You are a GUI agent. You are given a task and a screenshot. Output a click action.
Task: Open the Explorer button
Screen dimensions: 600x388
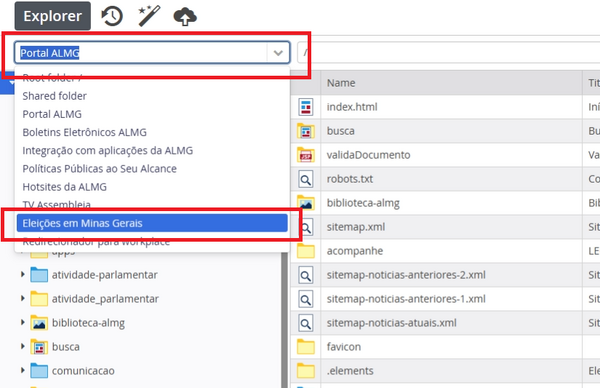pos(53,16)
